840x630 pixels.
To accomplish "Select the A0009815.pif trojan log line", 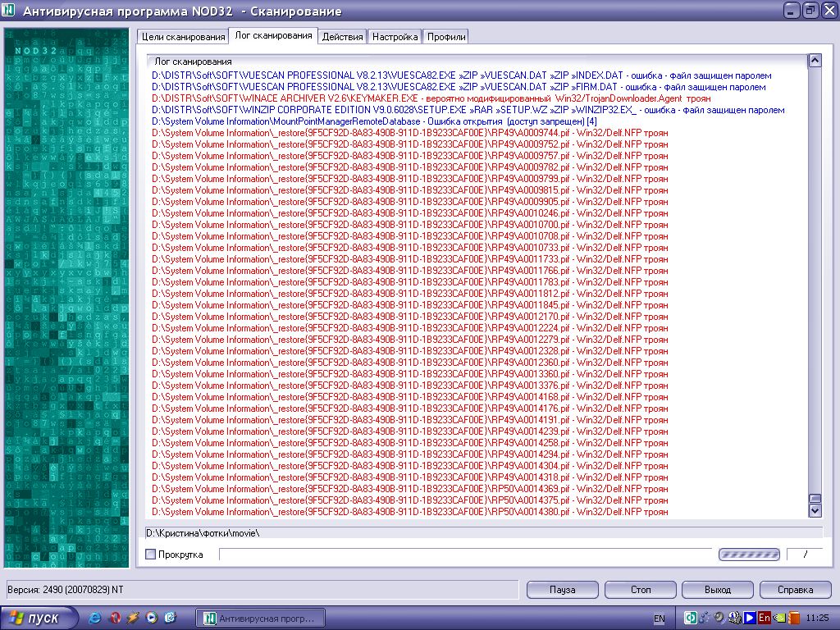I will (x=410, y=190).
